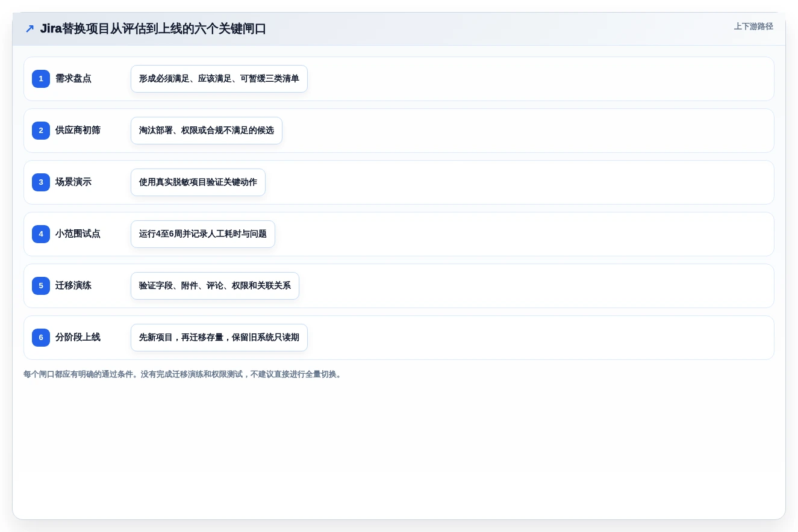The image size is (798, 532).
Task: Select step number badge 3
Action: (x=41, y=182)
